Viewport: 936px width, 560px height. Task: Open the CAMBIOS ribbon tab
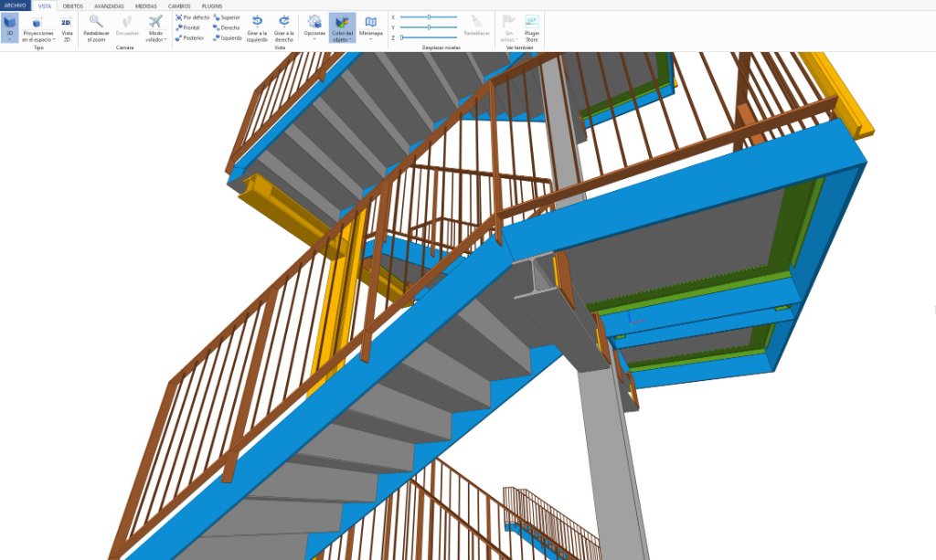(x=179, y=6)
